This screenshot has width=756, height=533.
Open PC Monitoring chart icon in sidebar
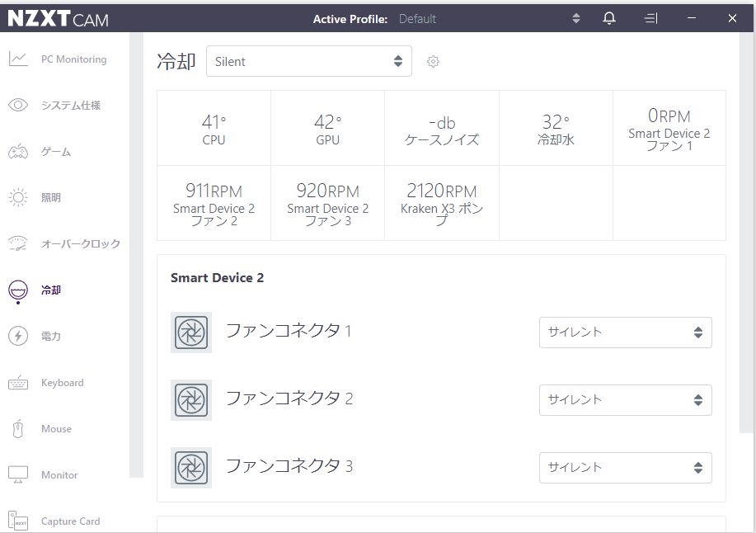tap(18, 59)
